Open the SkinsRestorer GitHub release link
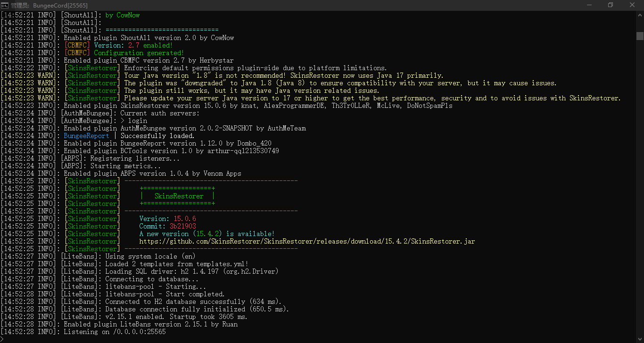The image size is (644, 343). (x=305, y=241)
